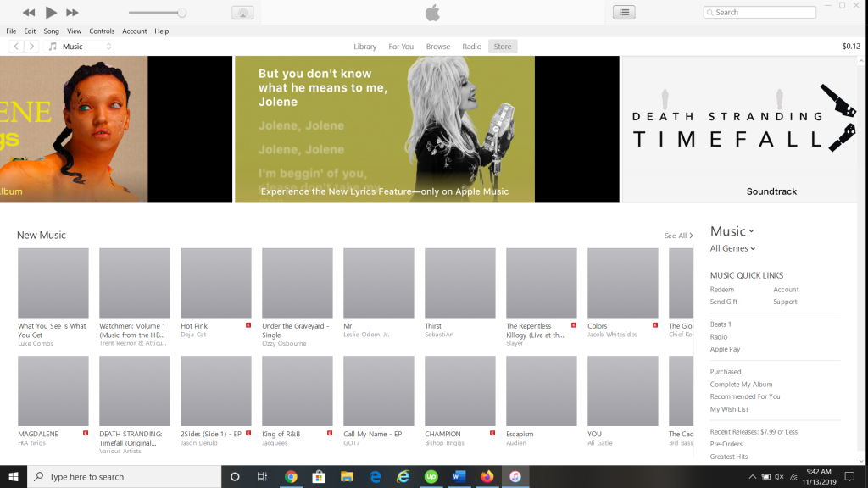Open What You See Is What You Get album
Viewport: 868px width, 488px height.
[53, 283]
